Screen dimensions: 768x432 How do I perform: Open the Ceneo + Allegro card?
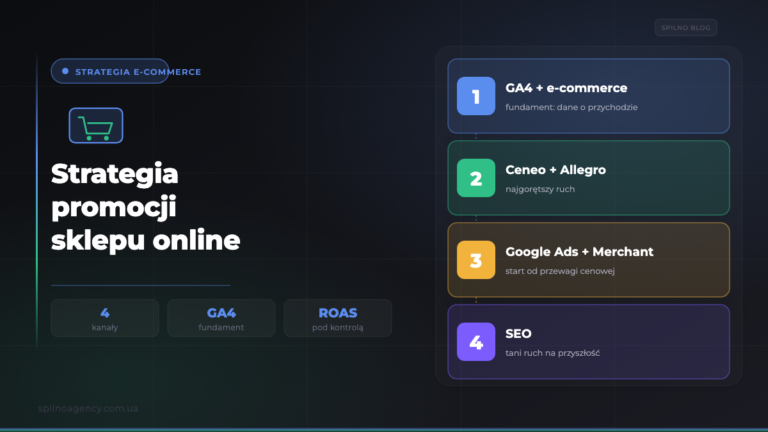pyautogui.click(x=589, y=178)
